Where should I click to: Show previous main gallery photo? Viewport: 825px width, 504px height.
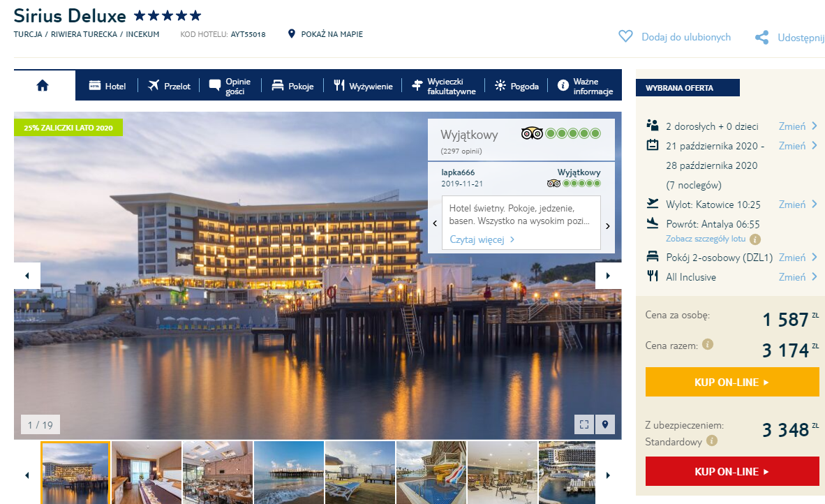27,276
